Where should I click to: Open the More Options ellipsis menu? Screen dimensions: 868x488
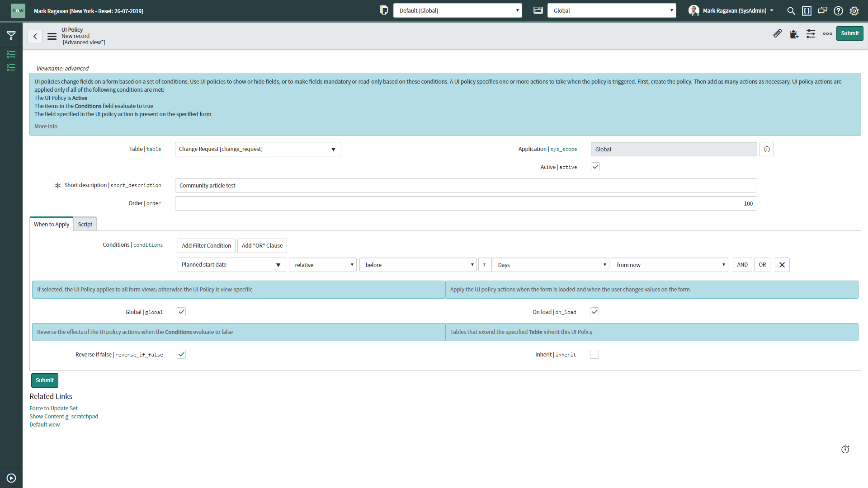(827, 33)
